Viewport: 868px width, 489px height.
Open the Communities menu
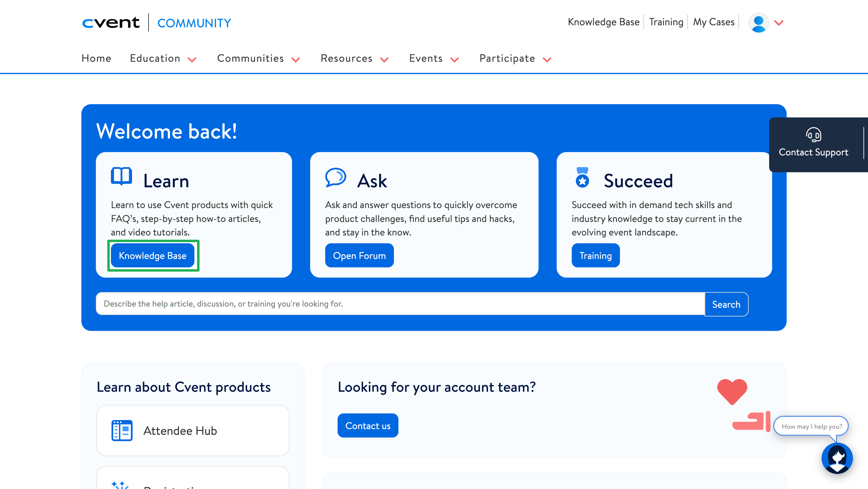(250, 58)
